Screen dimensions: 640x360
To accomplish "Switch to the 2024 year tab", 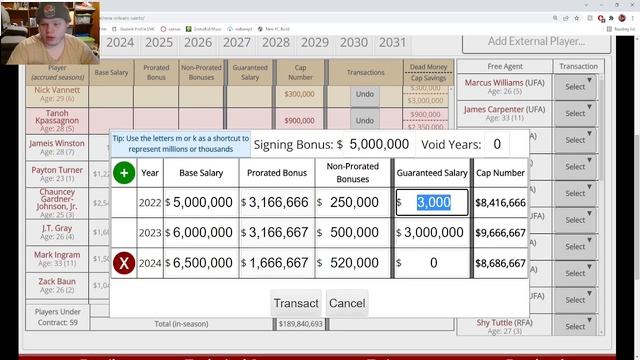I will click(120, 42).
